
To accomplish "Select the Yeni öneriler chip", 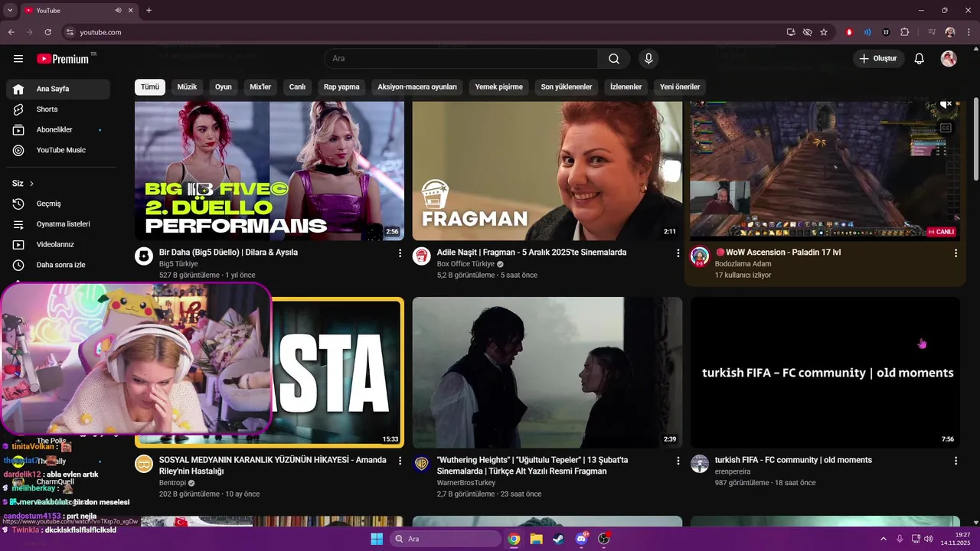I will 680,87.
